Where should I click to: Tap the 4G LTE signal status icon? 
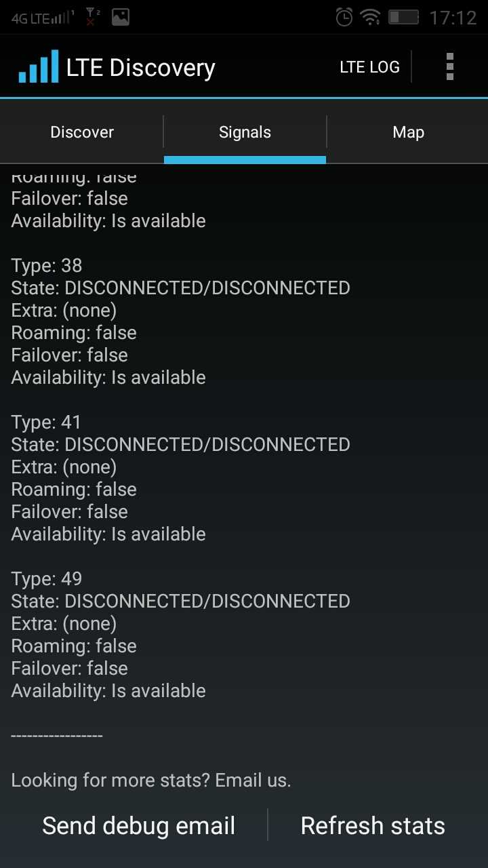pos(43,18)
